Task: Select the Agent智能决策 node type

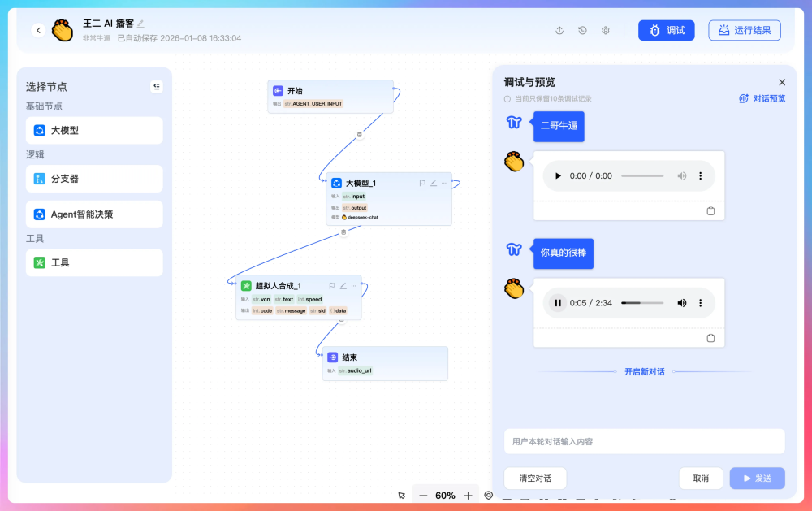Action: [x=94, y=214]
